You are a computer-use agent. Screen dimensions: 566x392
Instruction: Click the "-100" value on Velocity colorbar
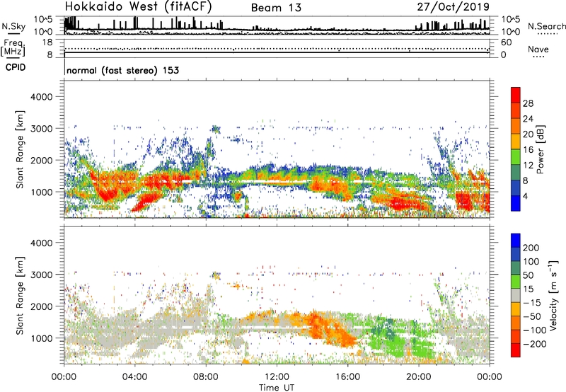click(535, 330)
